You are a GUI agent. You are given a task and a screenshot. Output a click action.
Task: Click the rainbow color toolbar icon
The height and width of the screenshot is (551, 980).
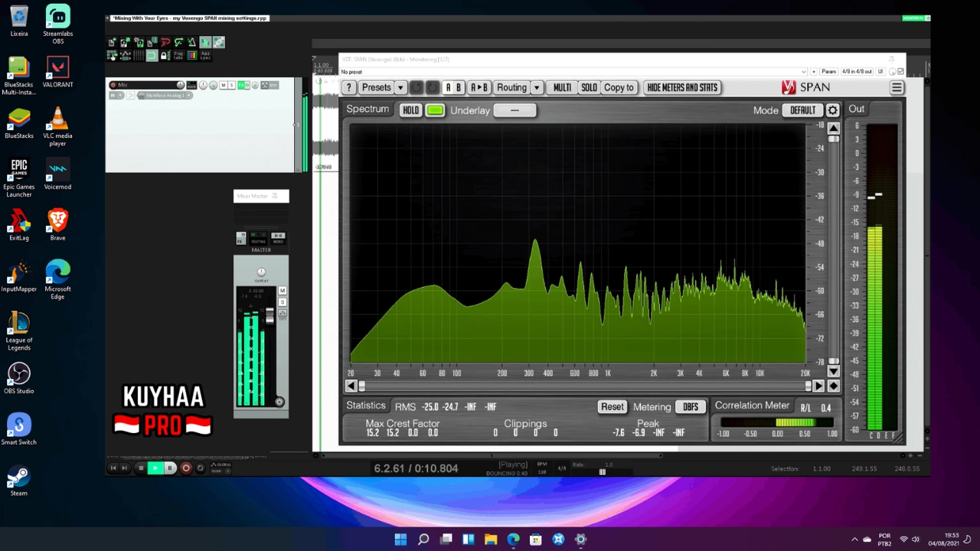pos(192,55)
